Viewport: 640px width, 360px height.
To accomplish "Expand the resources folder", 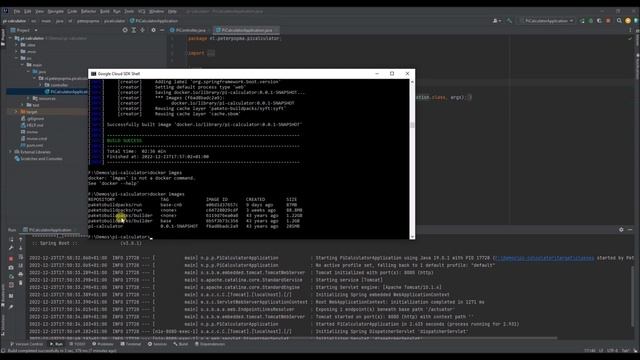I will pyautogui.click(x=29, y=98).
